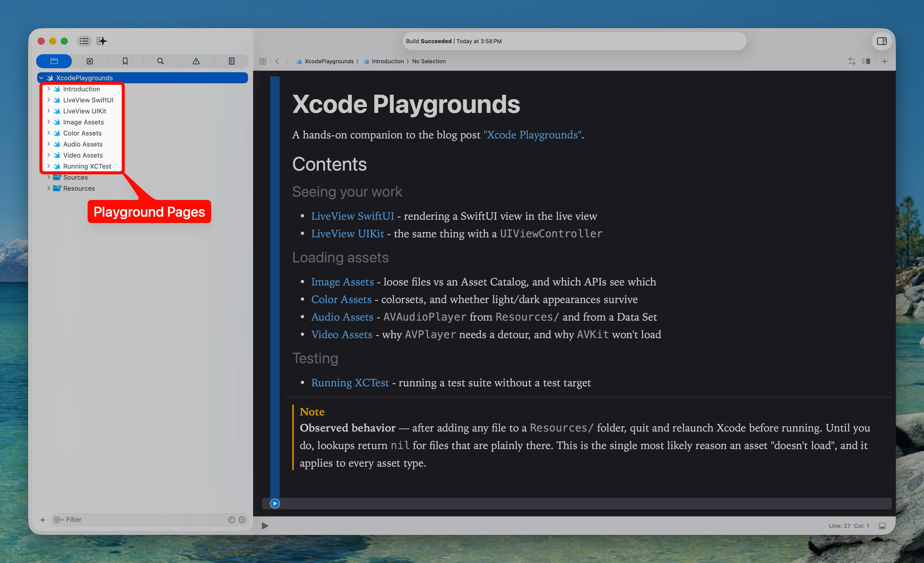The height and width of the screenshot is (563, 924).
Task: Toggle the navigator sidebar list button
Action: tap(84, 41)
